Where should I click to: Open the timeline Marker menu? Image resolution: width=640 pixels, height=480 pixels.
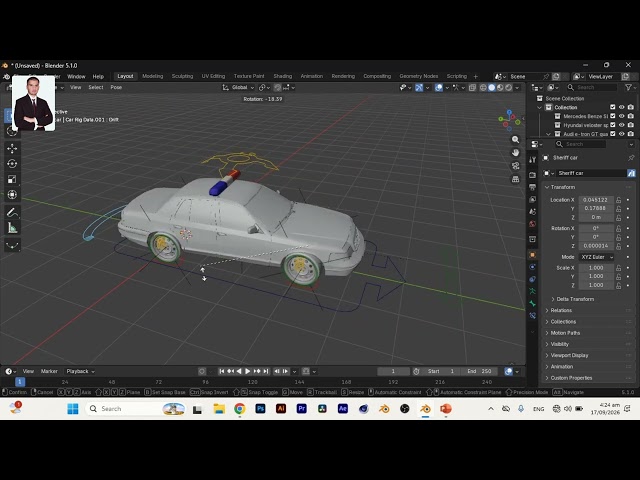49,371
